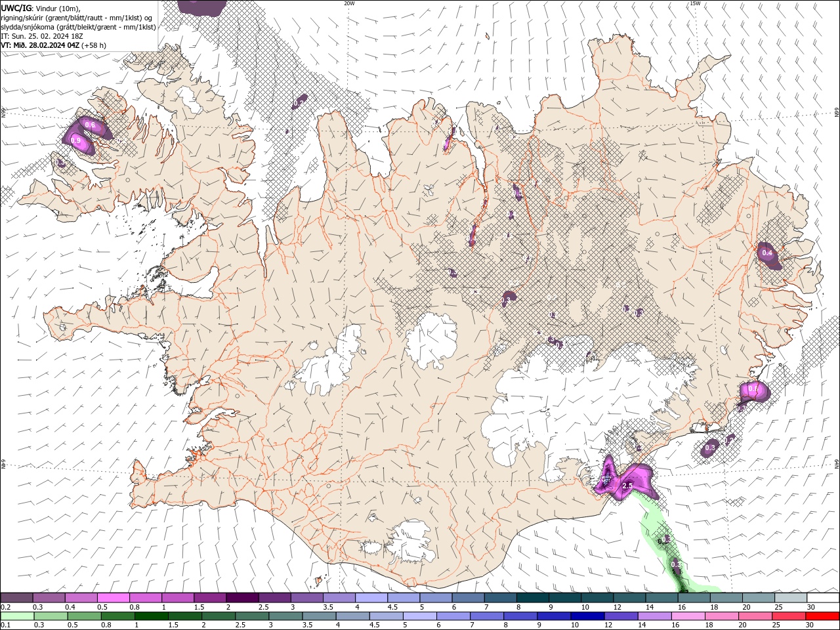Click the purple precipitation blob on Westfjords coast

pyautogui.click(x=85, y=135)
